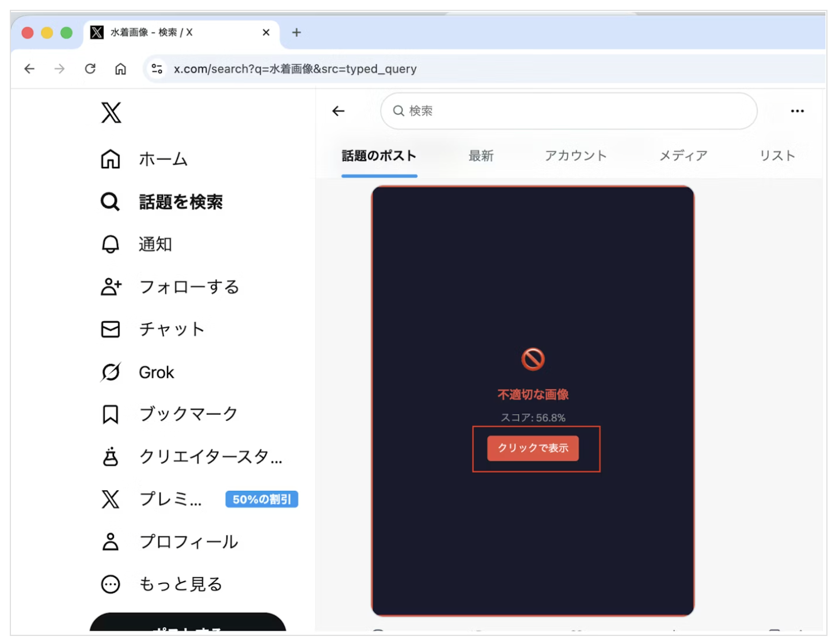Reload the page in the browser toolbar
This screenshot has width=835, height=644.
click(90, 69)
